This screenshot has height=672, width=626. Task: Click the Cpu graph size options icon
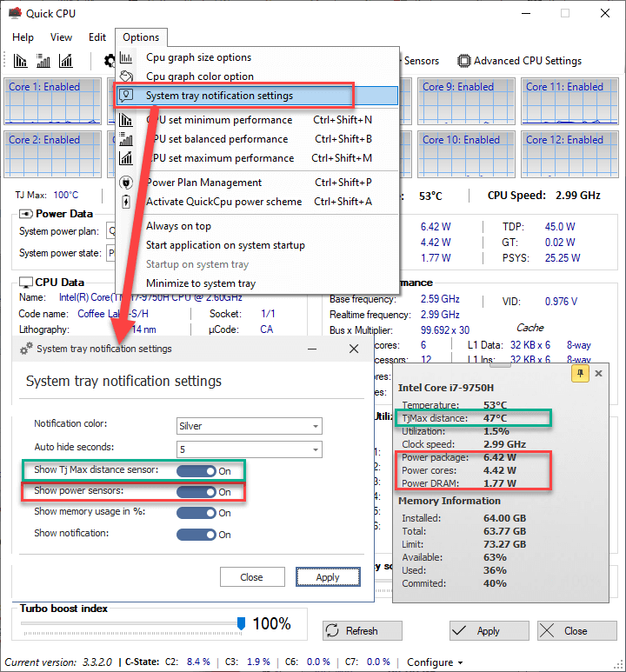click(126, 57)
